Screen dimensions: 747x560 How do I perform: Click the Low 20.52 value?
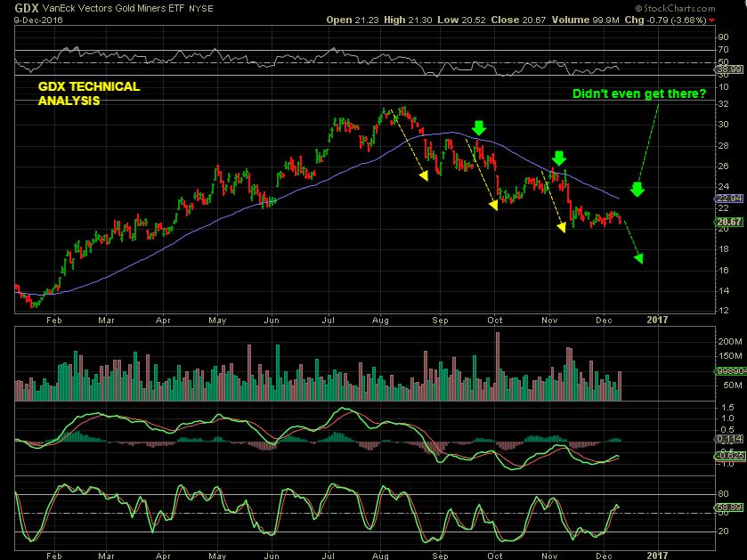click(x=461, y=20)
